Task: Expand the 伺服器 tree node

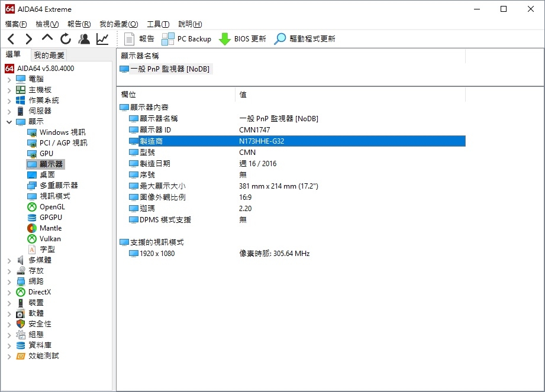Action: pos(9,112)
